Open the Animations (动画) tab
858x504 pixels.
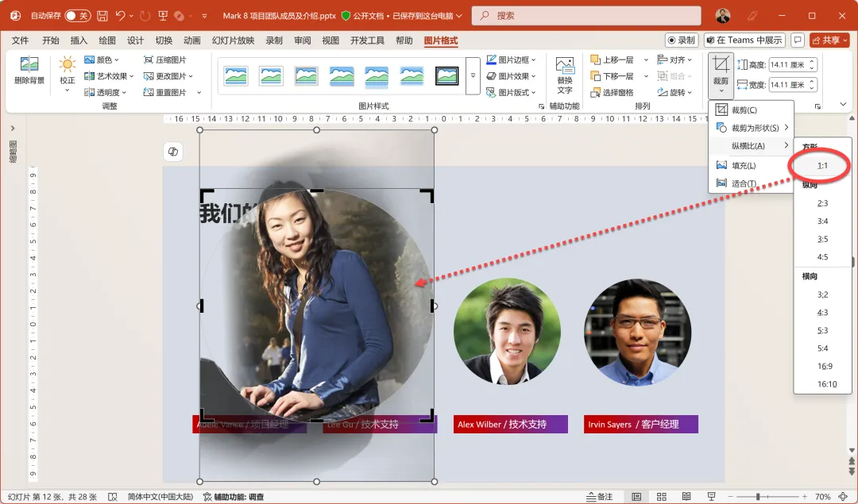coord(191,40)
